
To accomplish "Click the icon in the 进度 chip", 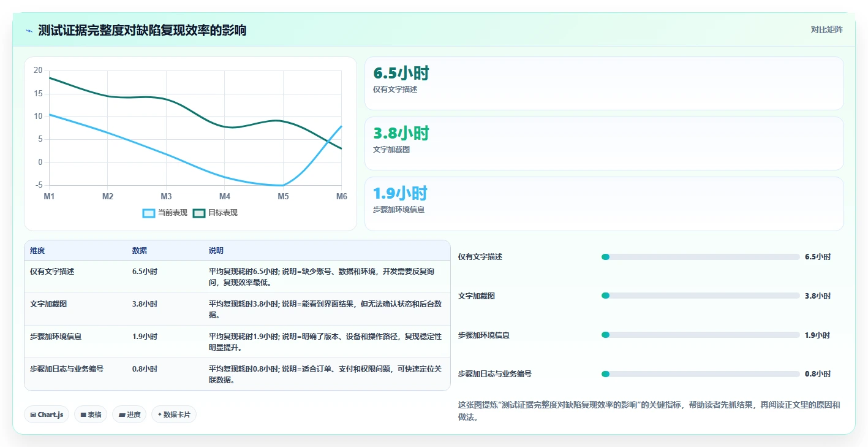I will [122, 415].
